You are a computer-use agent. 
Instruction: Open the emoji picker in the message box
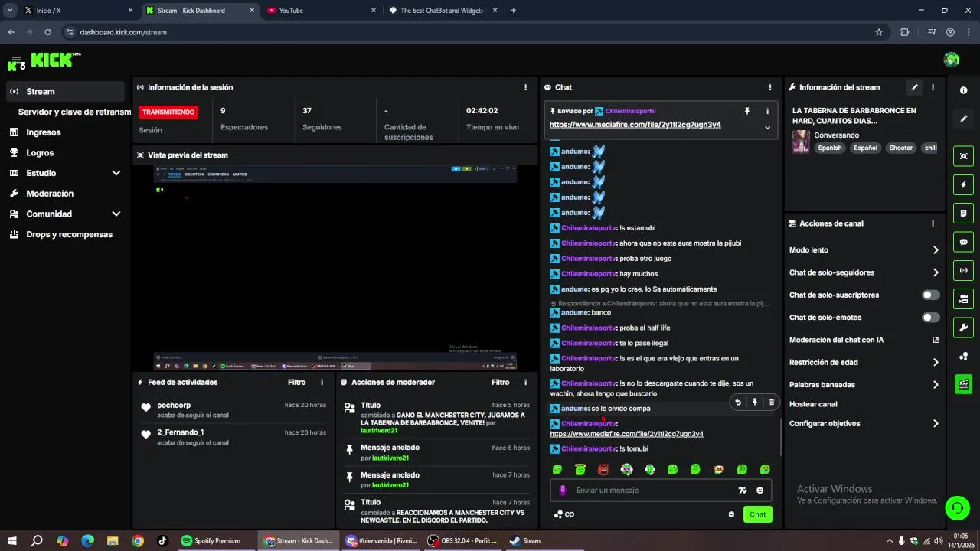(760, 491)
